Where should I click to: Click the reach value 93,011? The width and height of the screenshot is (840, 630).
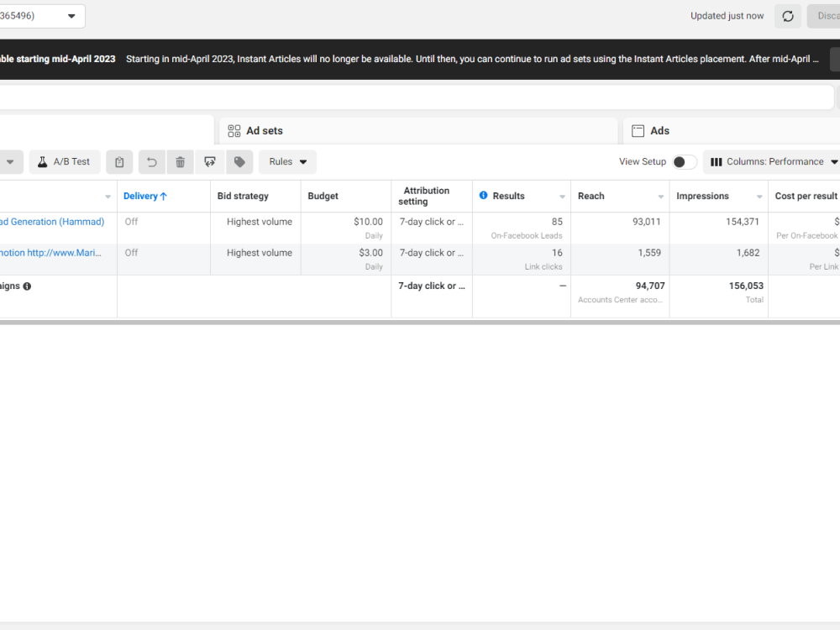point(647,222)
